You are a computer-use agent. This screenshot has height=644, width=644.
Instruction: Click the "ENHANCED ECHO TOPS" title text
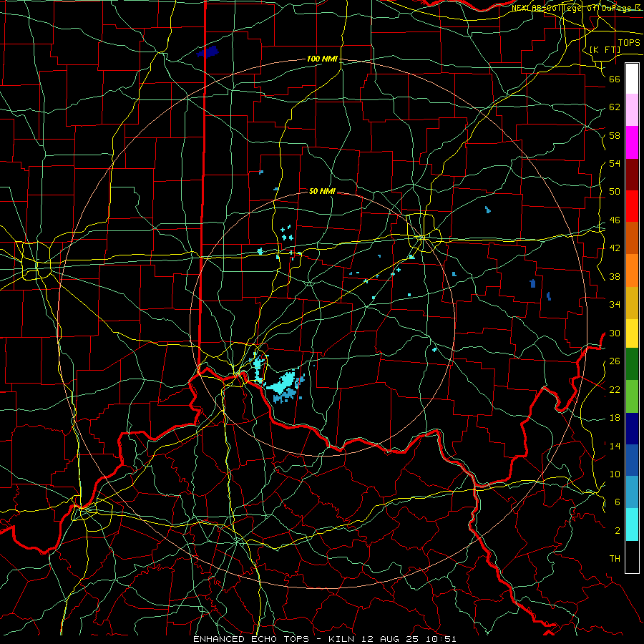coord(251,639)
